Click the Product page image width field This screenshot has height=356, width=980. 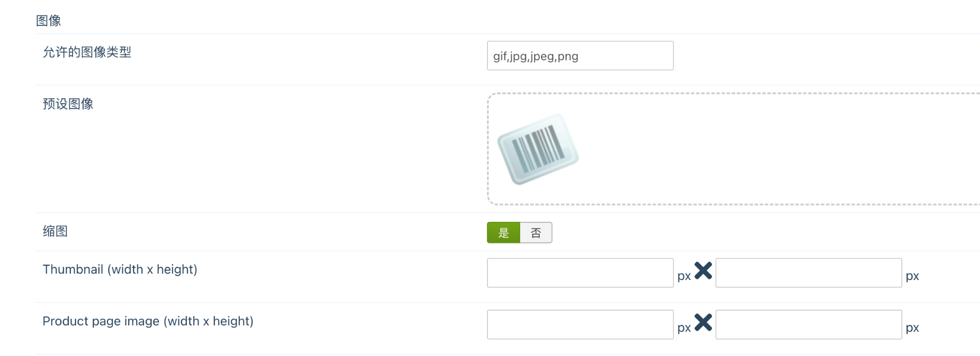click(x=580, y=324)
